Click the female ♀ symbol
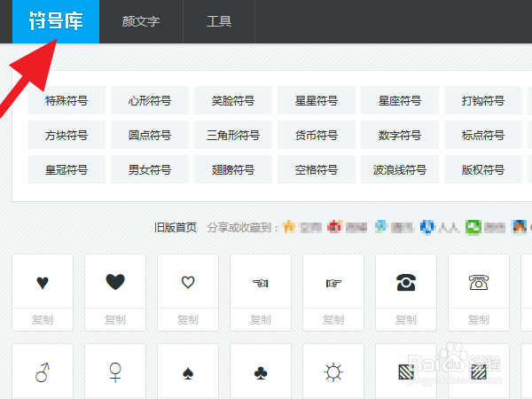The width and height of the screenshot is (532, 399). pos(115,372)
